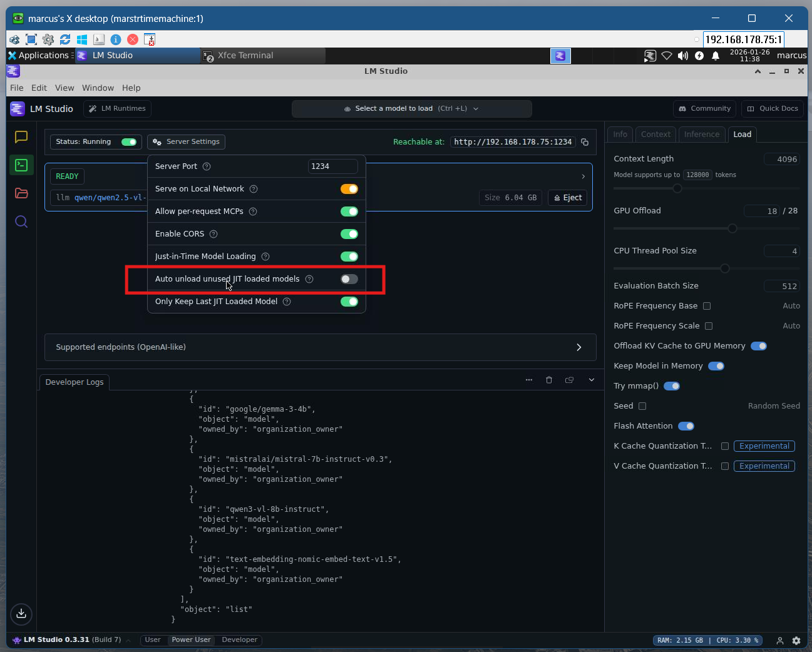Viewport: 812px width, 652px height.
Task: Open the Window menu
Action: (98, 88)
